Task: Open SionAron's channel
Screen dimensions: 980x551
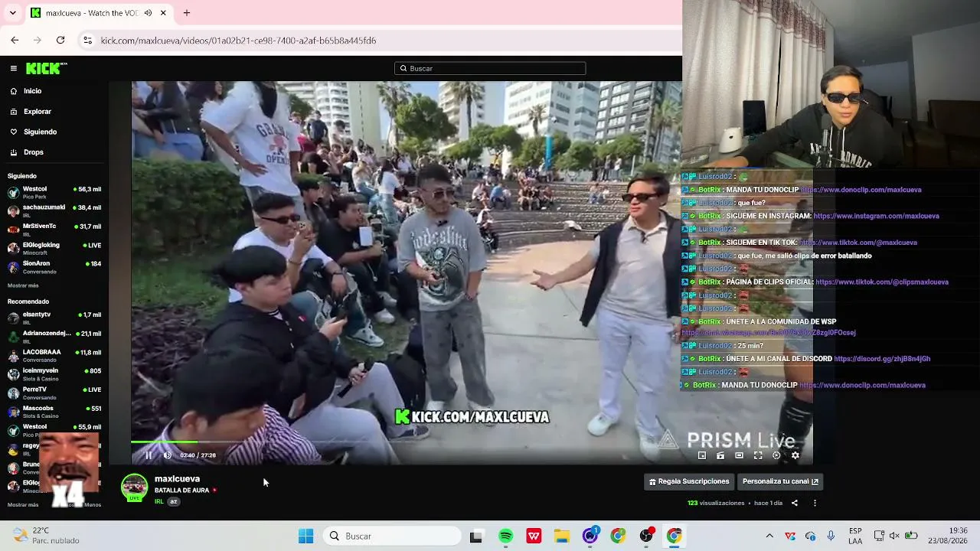Action: pos(54,266)
